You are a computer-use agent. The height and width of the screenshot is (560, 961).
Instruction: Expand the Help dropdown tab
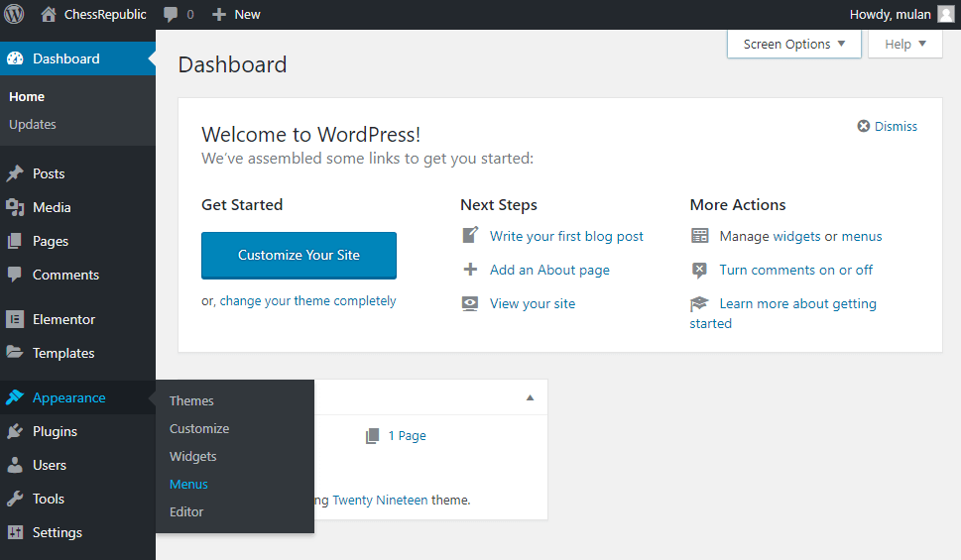[x=905, y=45]
